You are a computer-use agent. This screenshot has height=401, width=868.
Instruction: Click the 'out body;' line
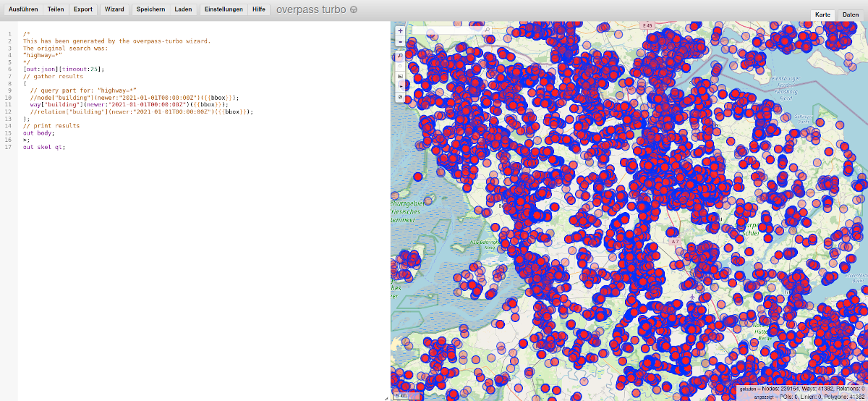38,133
